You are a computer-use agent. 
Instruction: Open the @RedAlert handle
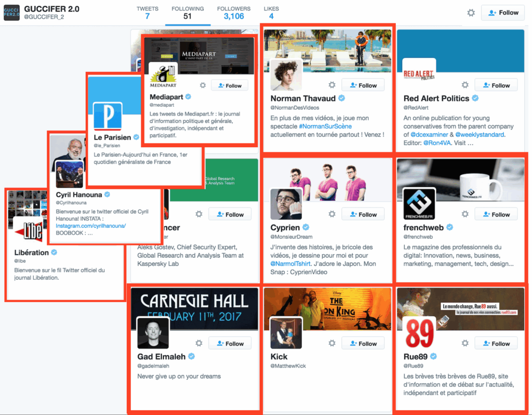[x=416, y=108]
